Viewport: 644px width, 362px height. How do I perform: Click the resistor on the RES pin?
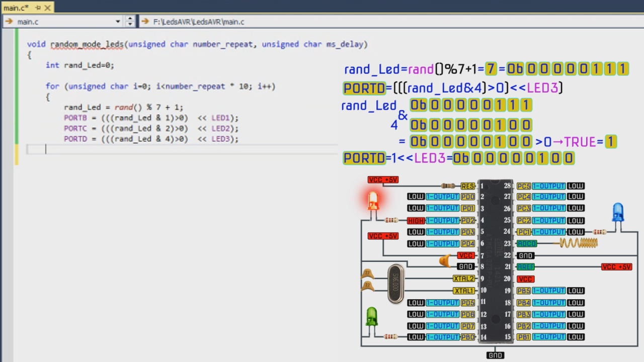[x=448, y=186]
